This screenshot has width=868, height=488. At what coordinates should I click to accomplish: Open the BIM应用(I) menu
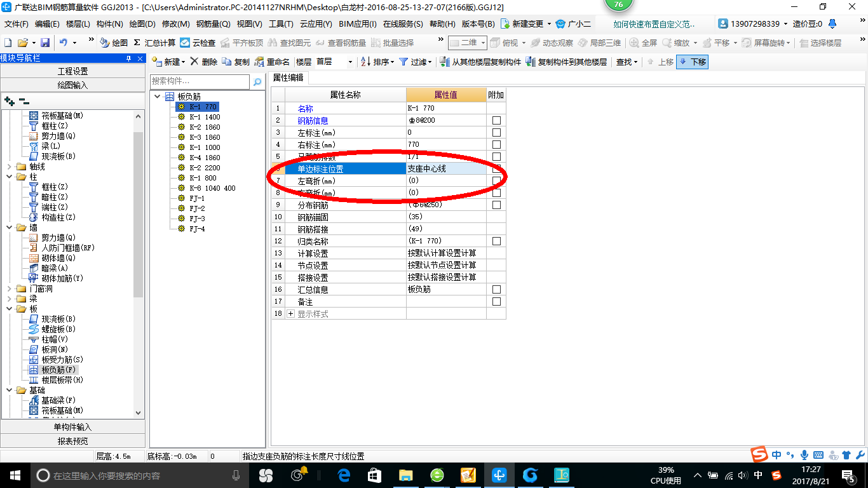pos(358,24)
